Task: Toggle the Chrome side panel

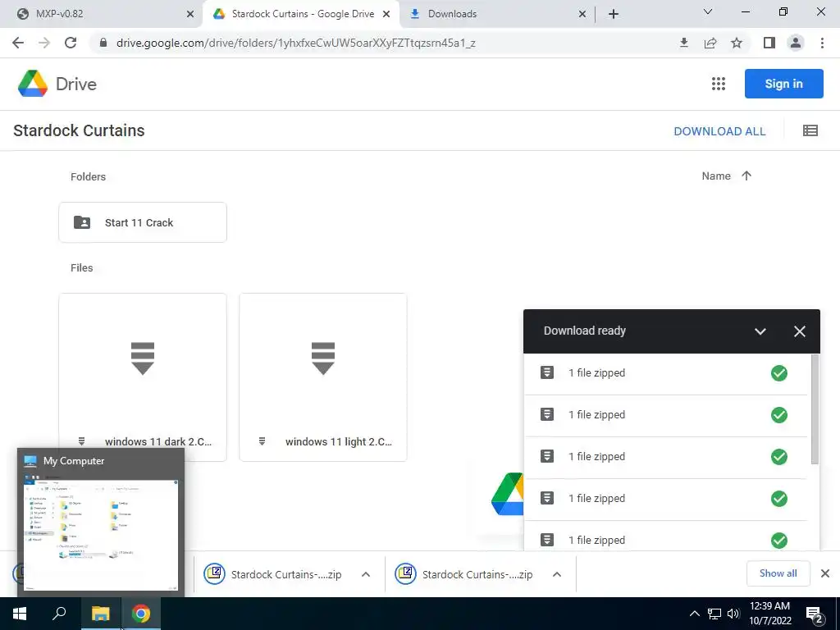Action: 769,43
